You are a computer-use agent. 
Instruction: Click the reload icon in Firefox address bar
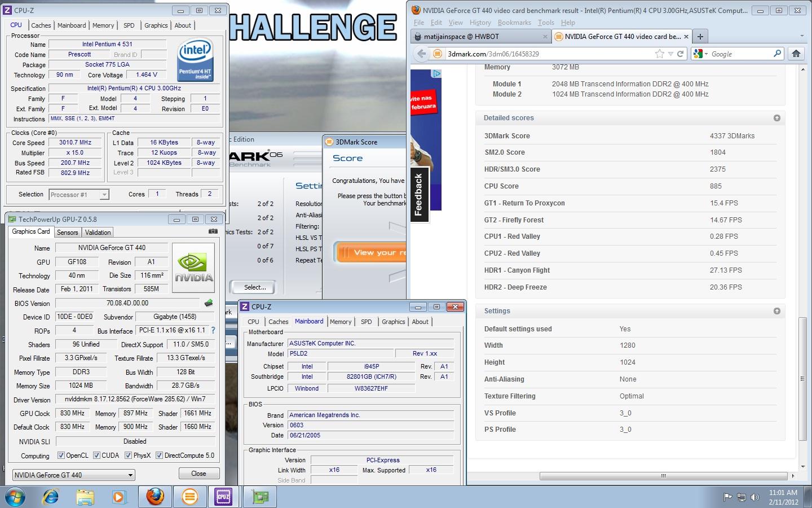[680, 54]
